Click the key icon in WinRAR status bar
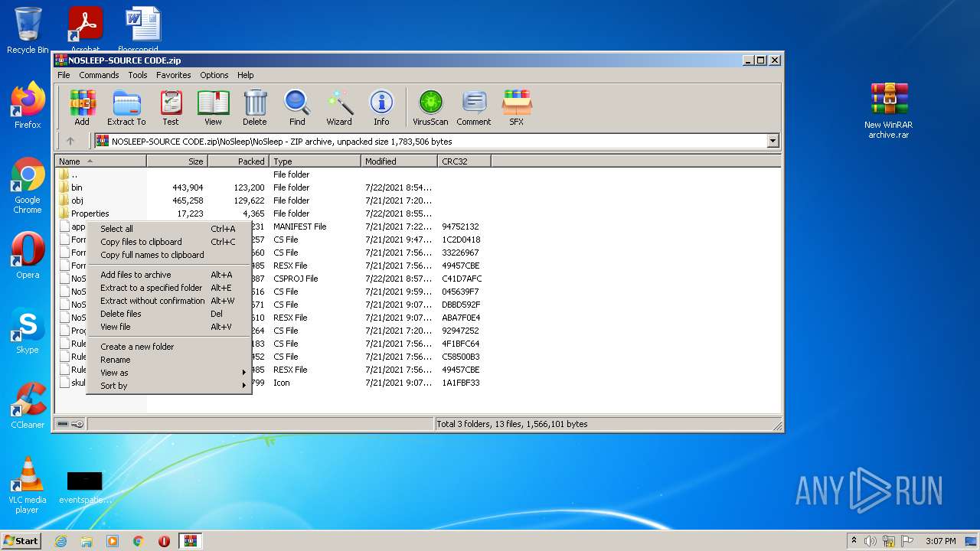Image resolution: width=980 pixels, height=551 pixels. [x=77, y=424]
